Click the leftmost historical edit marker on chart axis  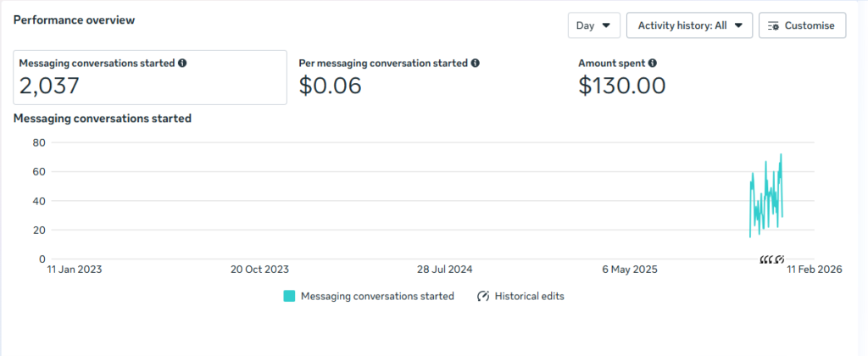coord(763,259)
